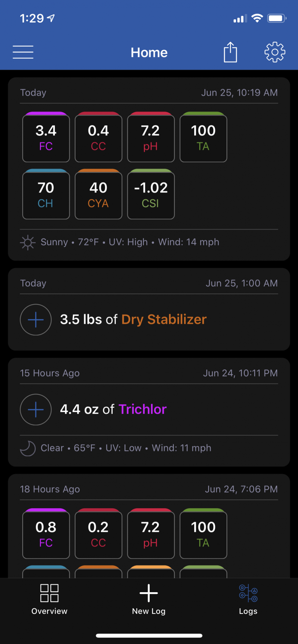Image resolution: width=298 pixels, height=644 pixels.
Task: Open settings gear icon
Action: pos(275,52)
